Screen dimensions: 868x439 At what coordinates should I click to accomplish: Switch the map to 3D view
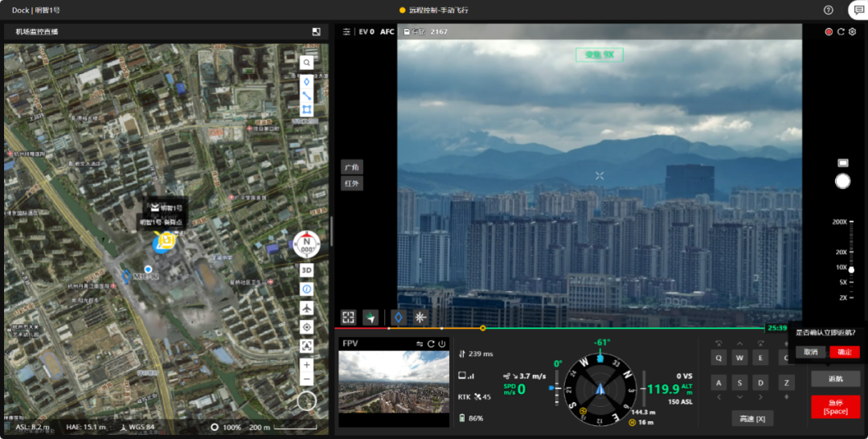coord(307,270)
